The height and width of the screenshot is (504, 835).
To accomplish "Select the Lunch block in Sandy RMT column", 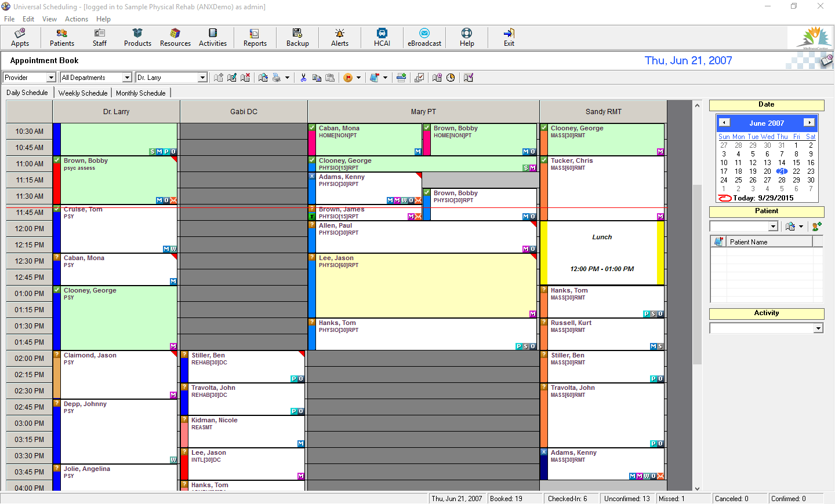I will (x=602, y=253).
